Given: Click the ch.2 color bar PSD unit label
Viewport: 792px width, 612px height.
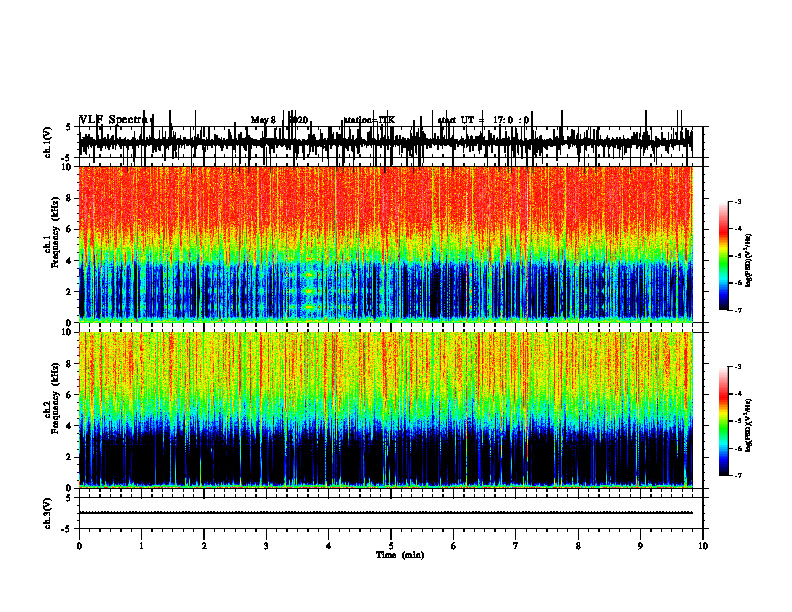Looking at the screenshot, I should 749,425.
